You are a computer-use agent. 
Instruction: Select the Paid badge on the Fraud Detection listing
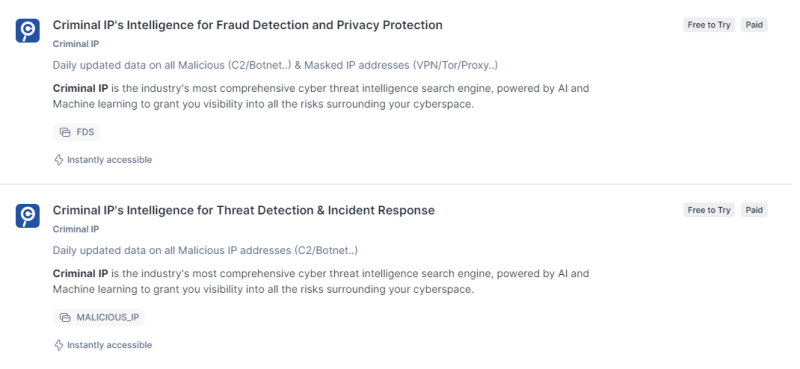(x=754, y=25)
